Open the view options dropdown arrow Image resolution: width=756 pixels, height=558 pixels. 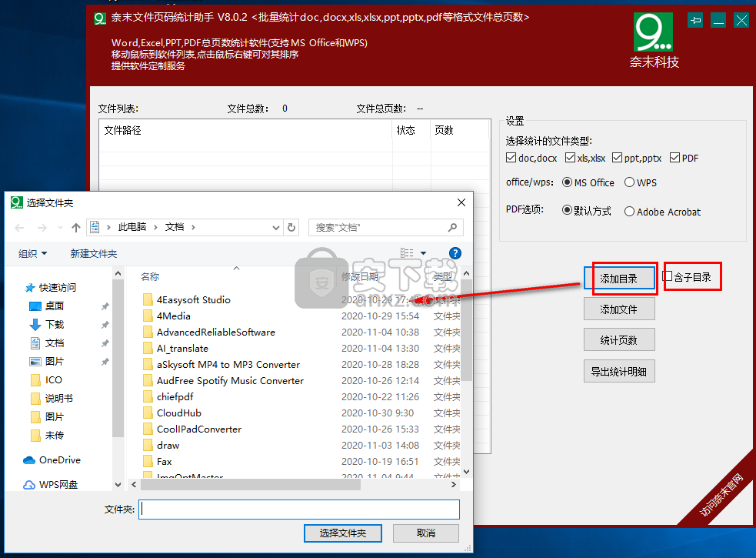[x=423, y=253]
